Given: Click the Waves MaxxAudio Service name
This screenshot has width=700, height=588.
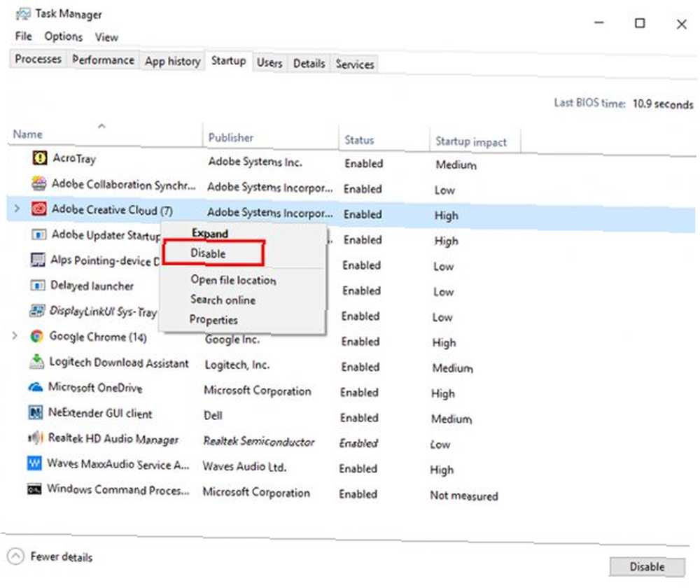Looking at the screenshot, I should coord(118,464).
